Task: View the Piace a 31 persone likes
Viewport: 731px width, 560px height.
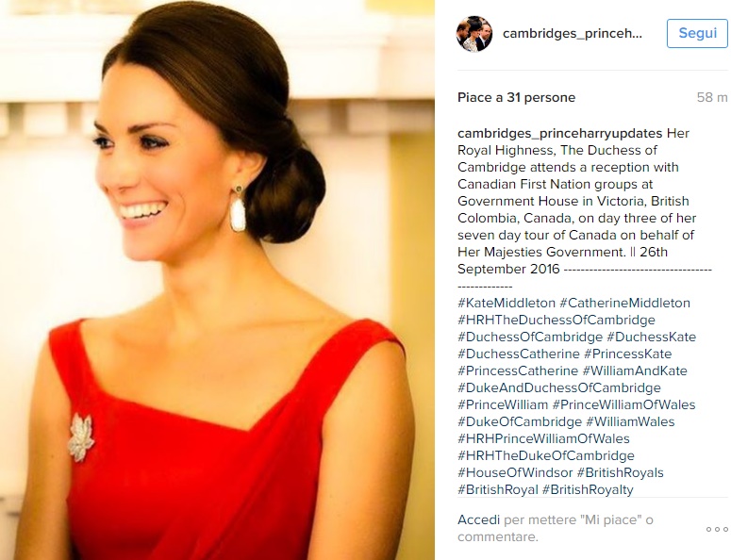Action: pos(516,97)
